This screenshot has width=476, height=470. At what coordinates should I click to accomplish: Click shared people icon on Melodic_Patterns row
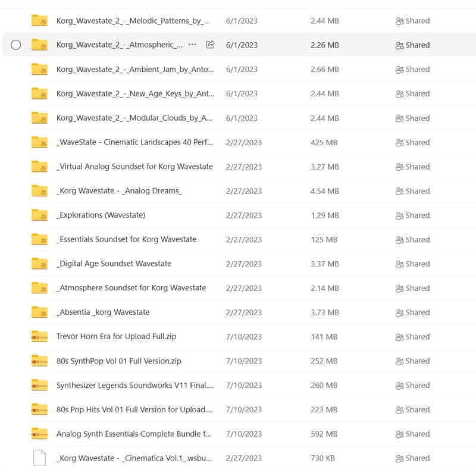point(399,21)
